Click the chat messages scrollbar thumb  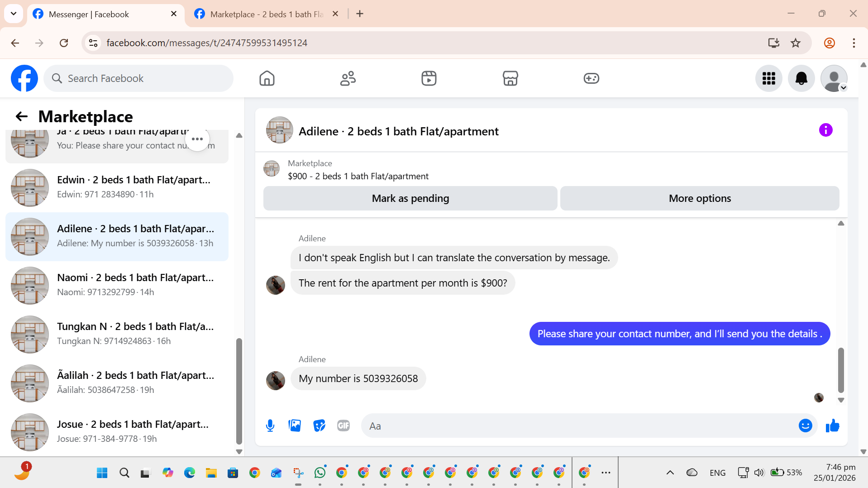841,370
